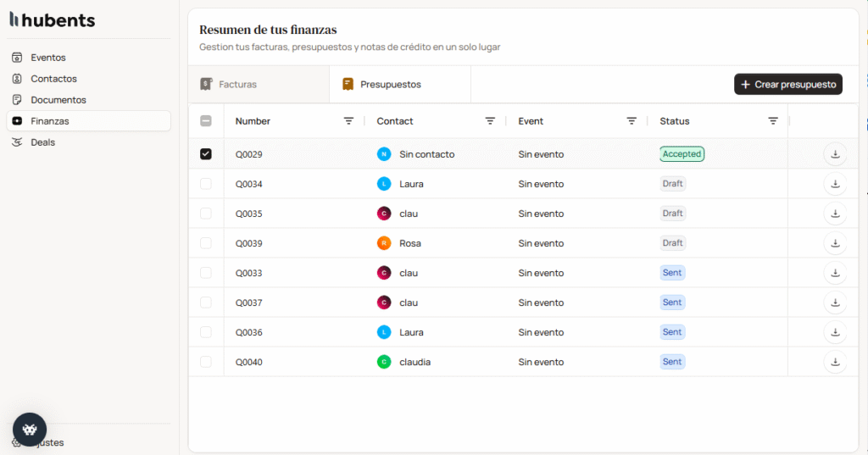
Task: Click the Sent status badge on Q0033
Action: pos(672,273)
